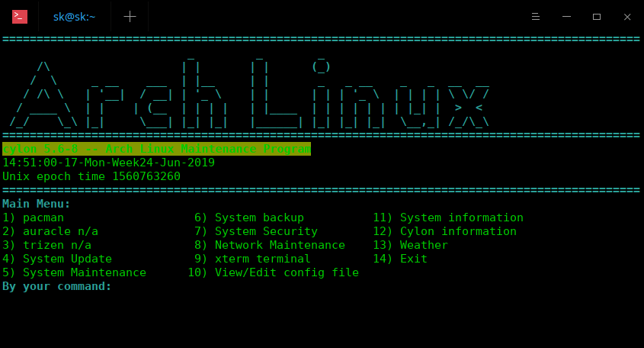Click the By your command: prompt
The height and width of the screenshot is (348, 644).
[x=57, y=286]
